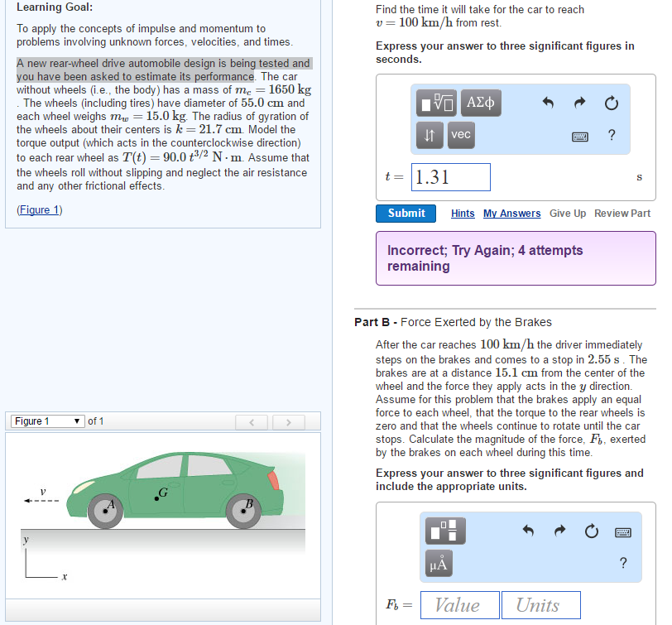Open help question mark in Part A toolbar
This screenshot has height=625, width=672.
[612, 137]
